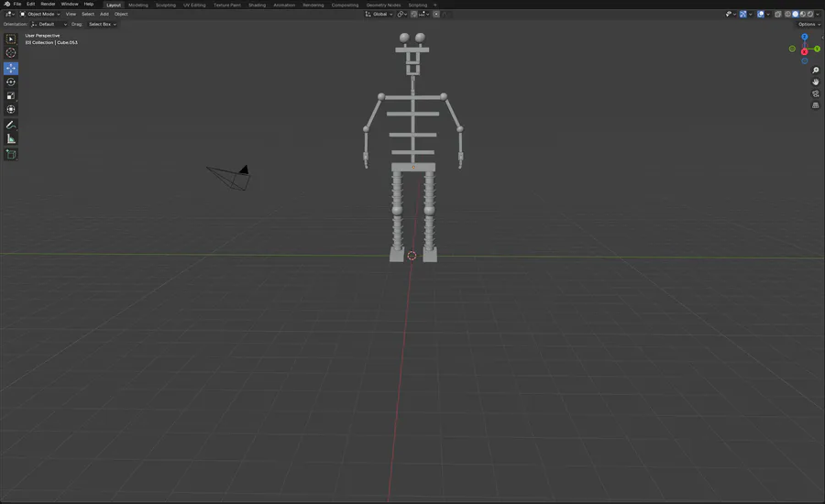This screenshot has height=504, width=825.
Task: Switch to the Sculpting workspace tab
Action: point(166,5)
